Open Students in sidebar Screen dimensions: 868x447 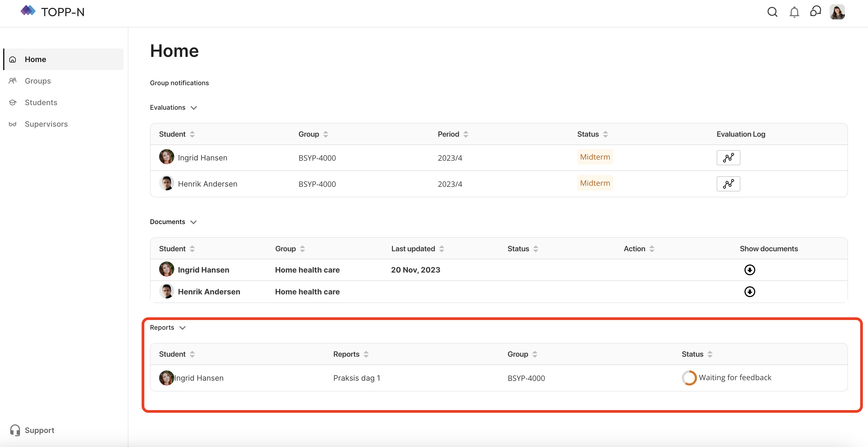(41, 102)
